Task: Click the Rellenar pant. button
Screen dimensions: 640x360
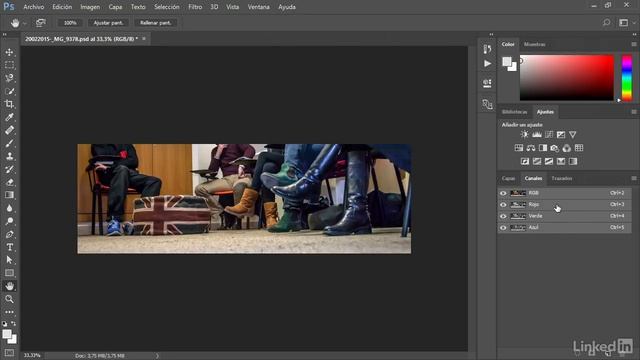Action: [x=156, y=23]
